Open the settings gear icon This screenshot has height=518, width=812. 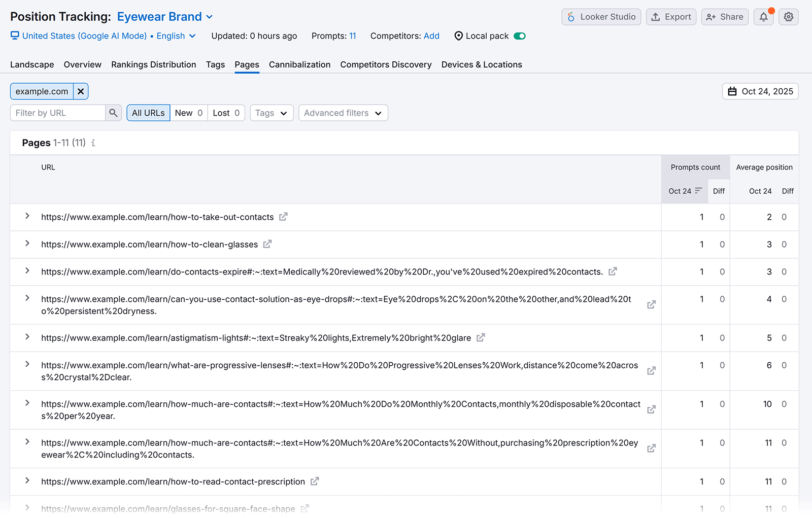788,17
